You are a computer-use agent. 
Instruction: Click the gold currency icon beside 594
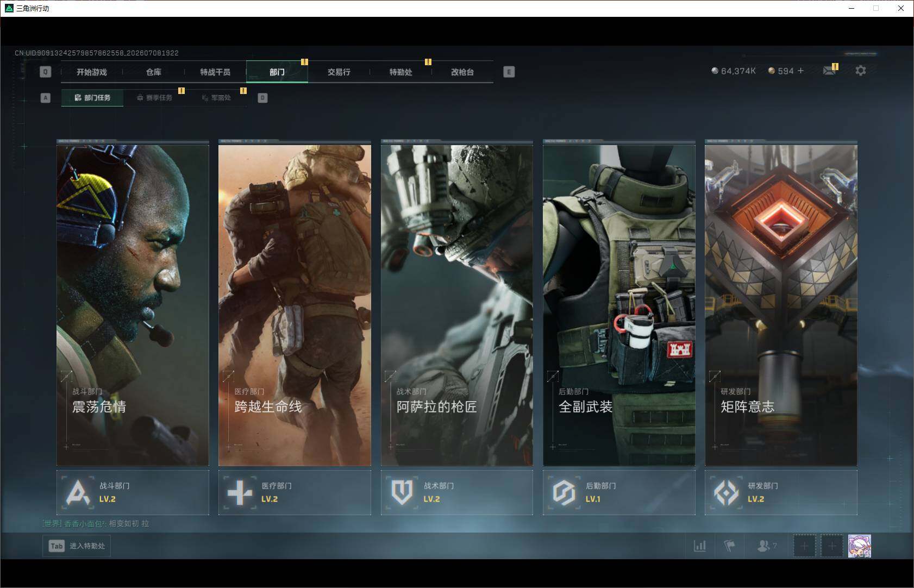pyautogui.click(x=772, y=71)
